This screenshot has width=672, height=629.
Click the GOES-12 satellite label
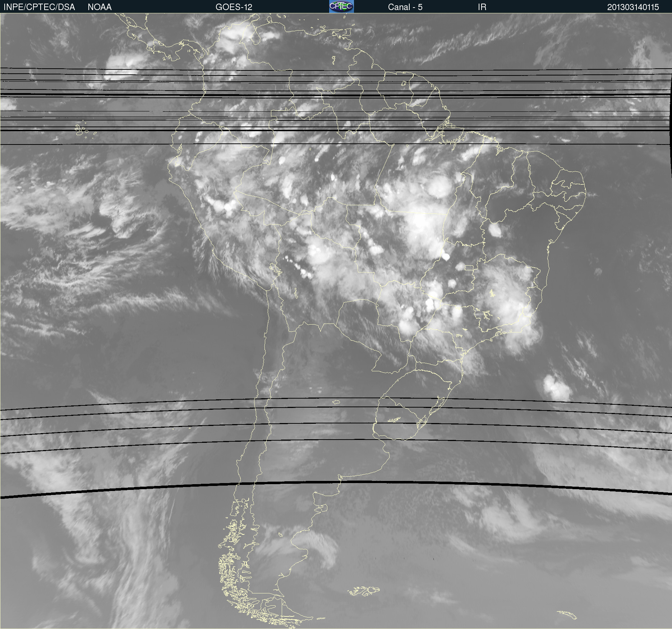[x=234, y=7]
